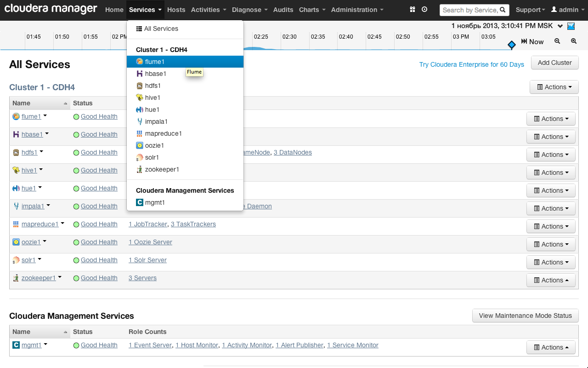
Task: Open the 1 Event Server link
Action: (x=150, y=345)
